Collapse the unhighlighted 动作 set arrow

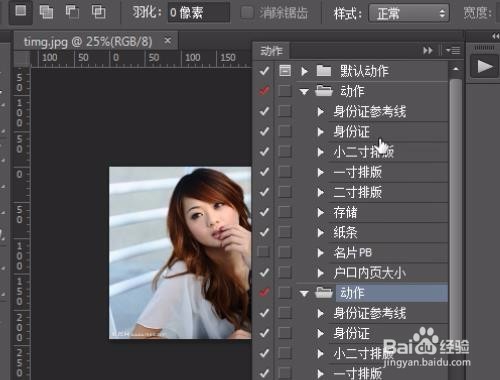pos(304,91)
